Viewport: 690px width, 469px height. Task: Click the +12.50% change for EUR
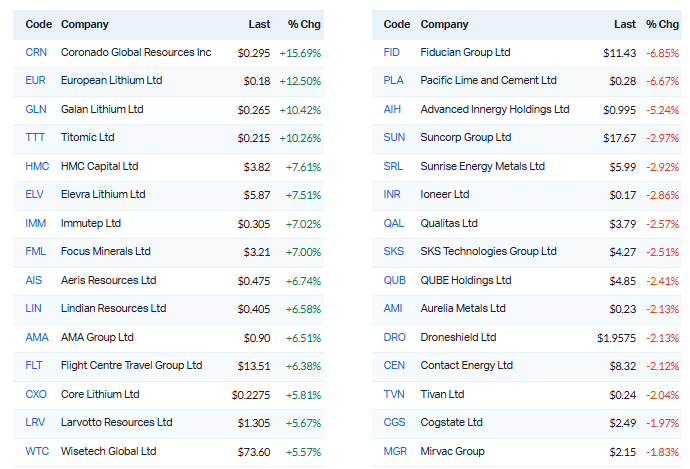pyautogui.click(x=300, y=81)
